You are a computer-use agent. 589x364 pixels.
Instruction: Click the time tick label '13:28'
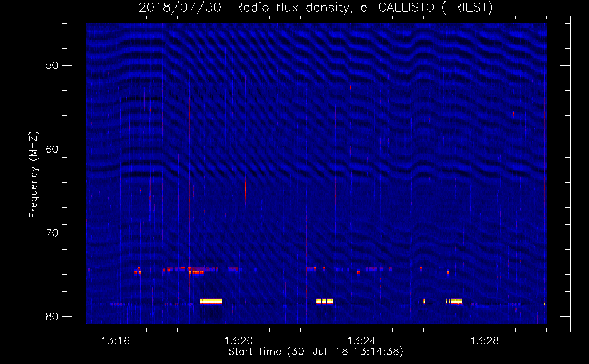(485, 341)
